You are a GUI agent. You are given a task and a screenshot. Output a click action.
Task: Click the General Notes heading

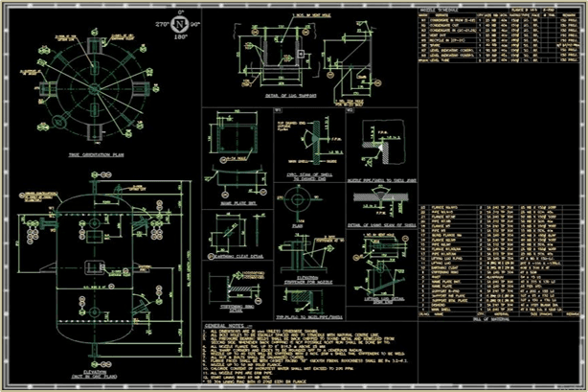pyautogui.click(x=227, y=327)
